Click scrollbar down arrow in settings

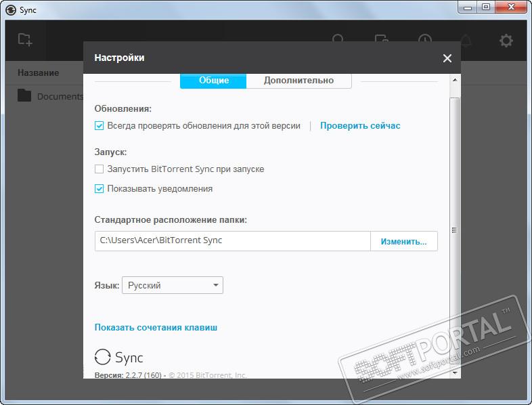click(x=455, y=372)
